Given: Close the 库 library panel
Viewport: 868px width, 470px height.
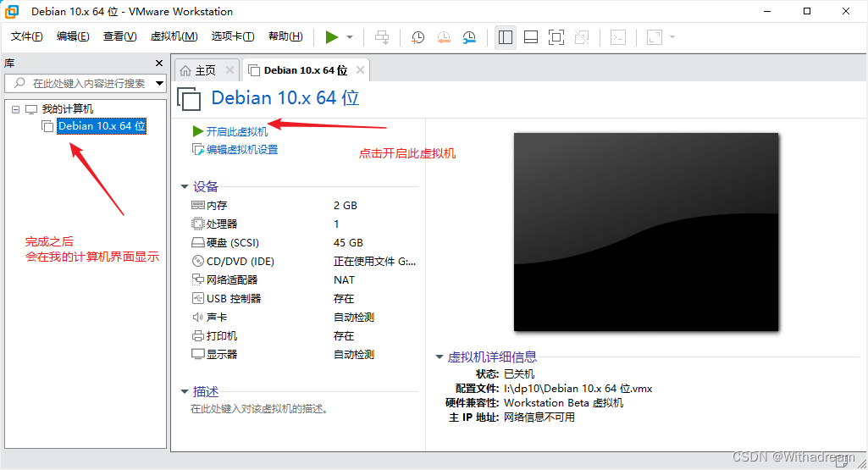Looking at the screenshot, I should pyautogui.click(x=159, y=64).
